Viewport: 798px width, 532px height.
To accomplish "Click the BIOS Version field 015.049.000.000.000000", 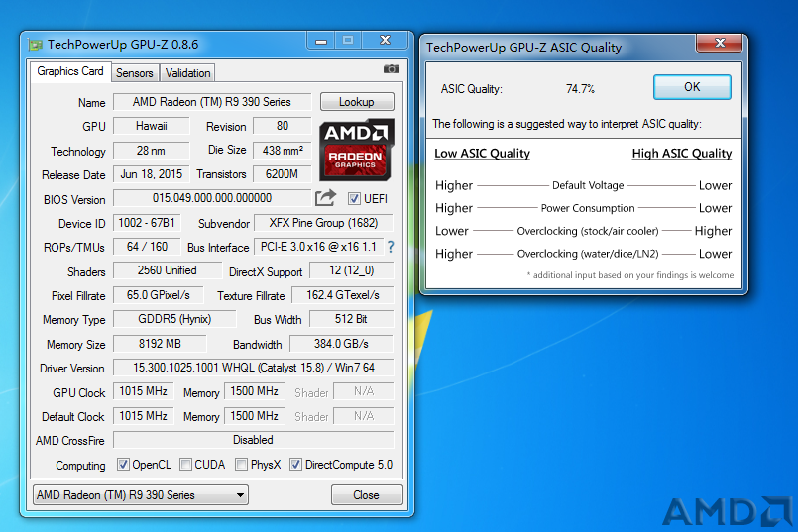I will pyautogui.click(x=212, y=198).
